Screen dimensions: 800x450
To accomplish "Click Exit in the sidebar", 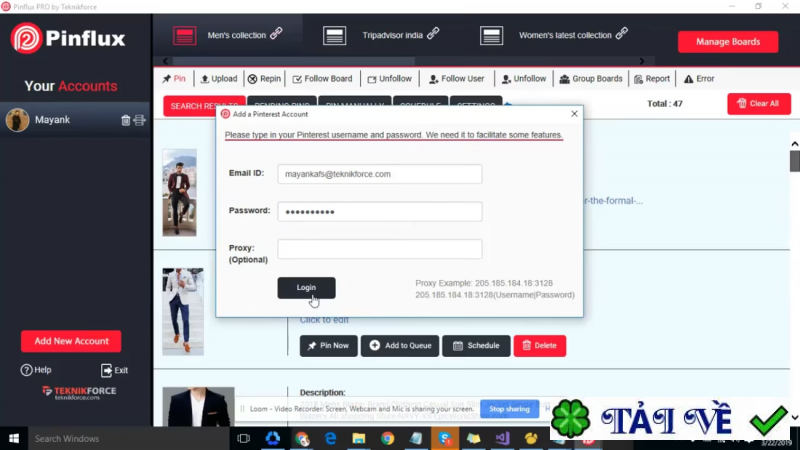I will pos(114,370).
